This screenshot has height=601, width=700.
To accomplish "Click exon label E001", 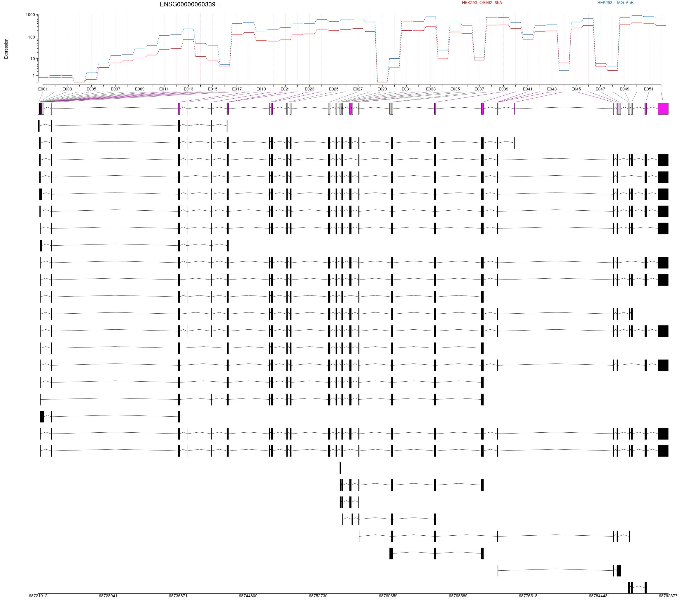I will coord(43,89).
